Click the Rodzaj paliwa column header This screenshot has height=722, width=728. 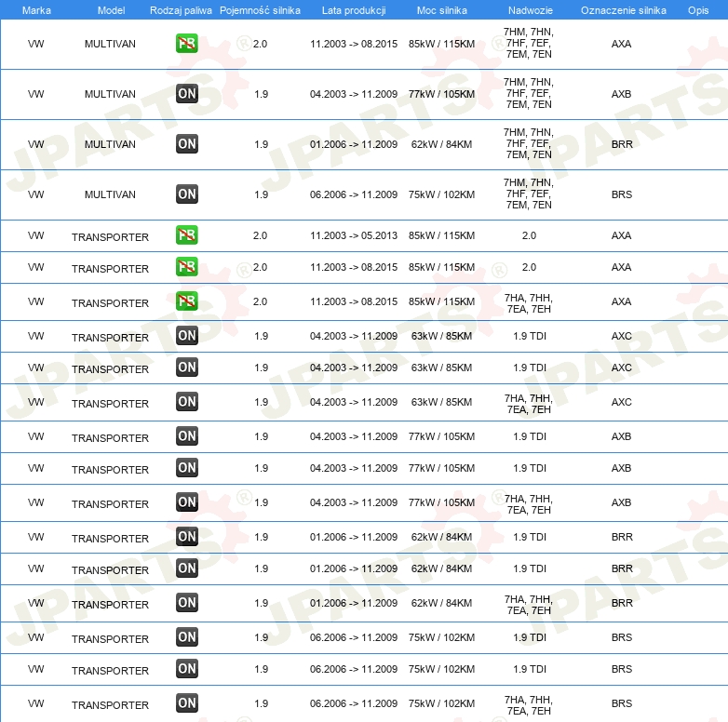point(181,9)
